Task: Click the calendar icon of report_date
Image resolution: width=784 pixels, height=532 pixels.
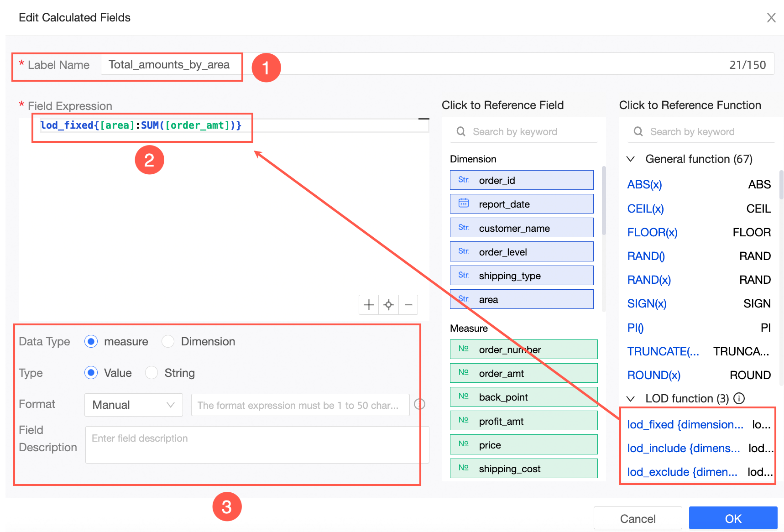Action: (464, 203)
